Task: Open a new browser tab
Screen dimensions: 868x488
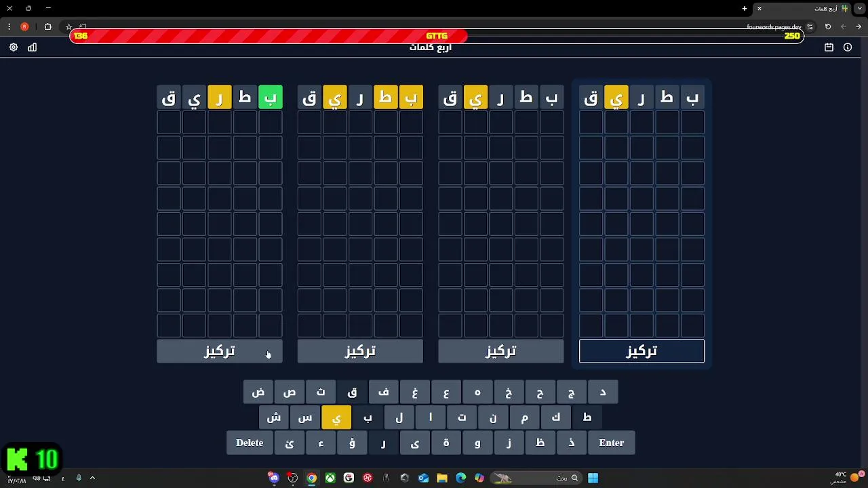Action: [x=745, y=8]
